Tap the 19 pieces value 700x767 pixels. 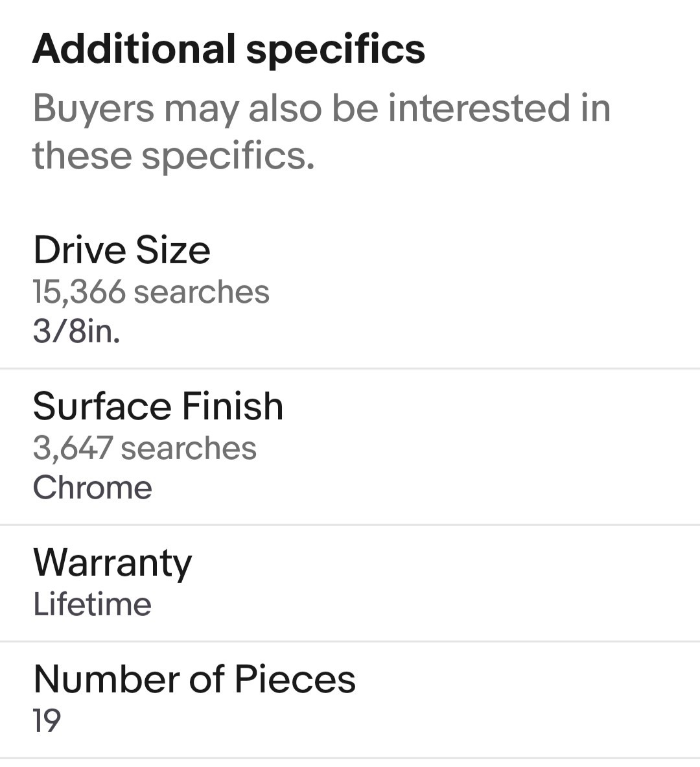[x=47, y=720]
